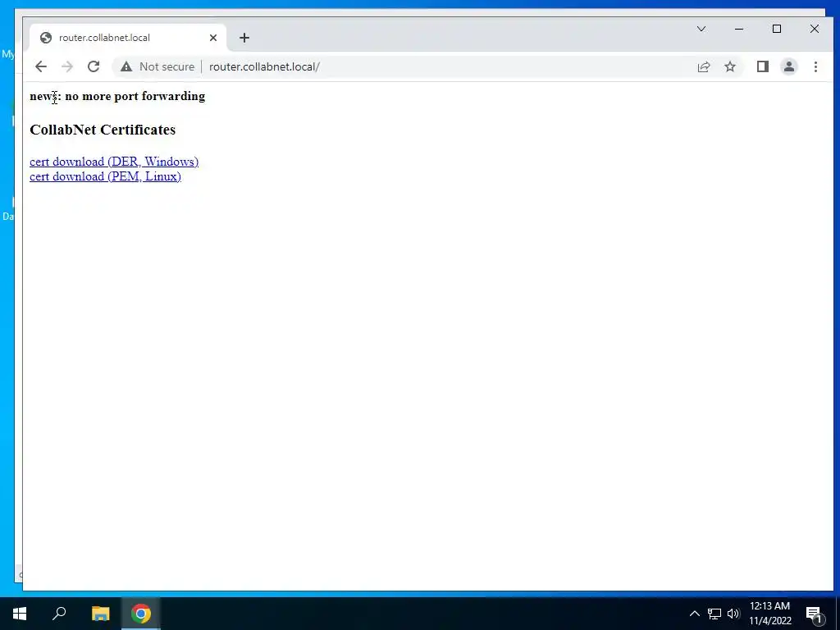Click the Not secure warning icon

click(126, 66)
